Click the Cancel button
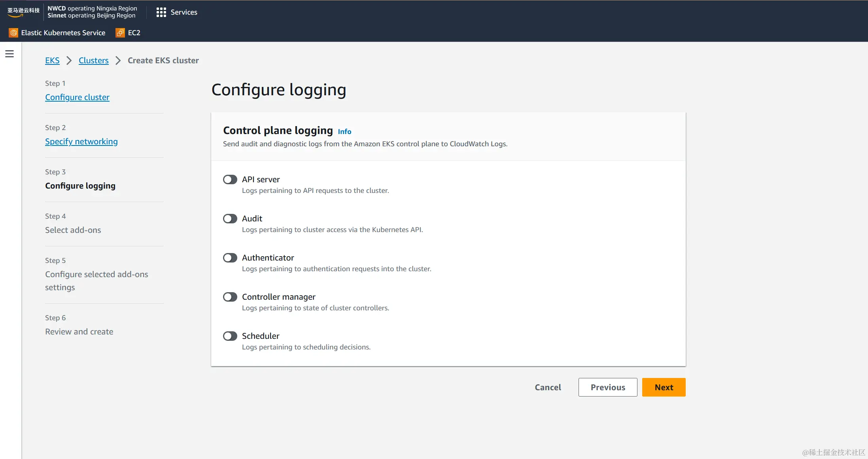Image resolution: width=868 pixels, height=459 pixels. [548, 387]
